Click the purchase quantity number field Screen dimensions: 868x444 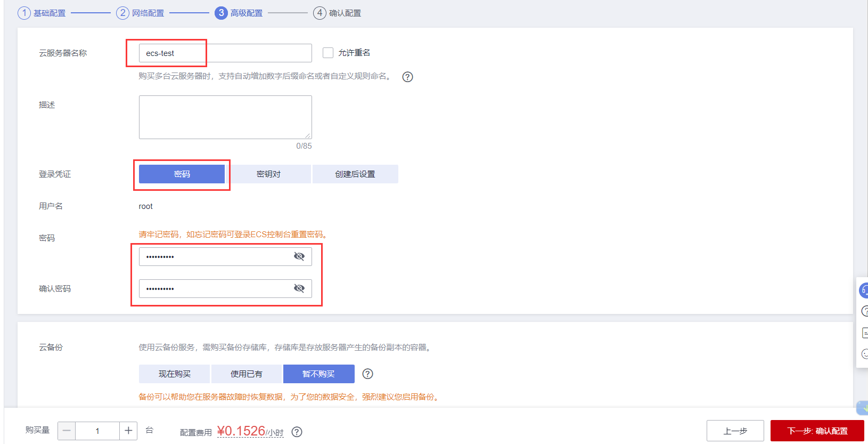(x=97, y=431)
